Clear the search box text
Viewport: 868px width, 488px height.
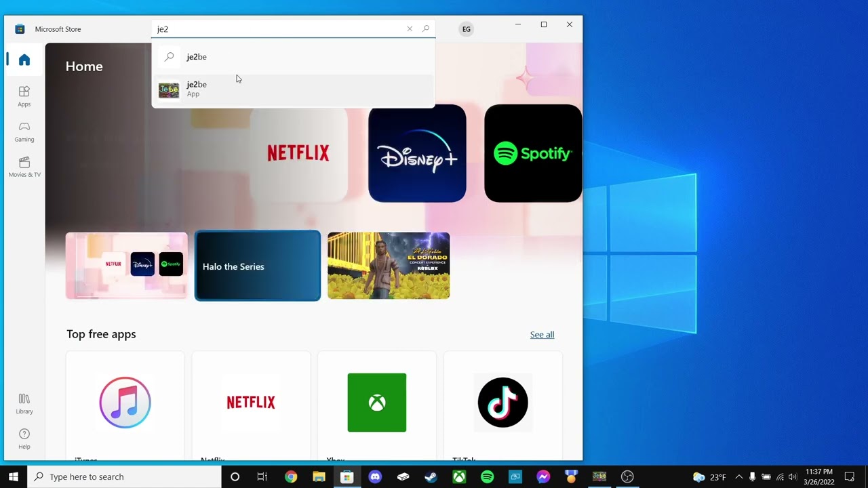point(410,28)
